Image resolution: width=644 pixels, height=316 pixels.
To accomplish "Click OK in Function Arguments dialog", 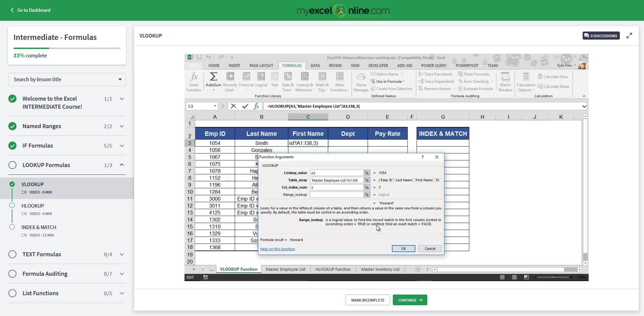I will click(404, 249).
